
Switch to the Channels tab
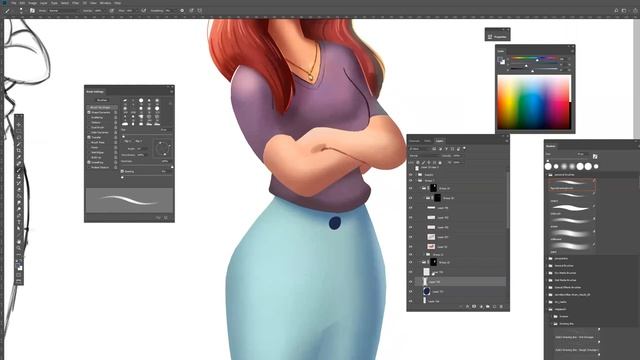[x=414, y=141]
